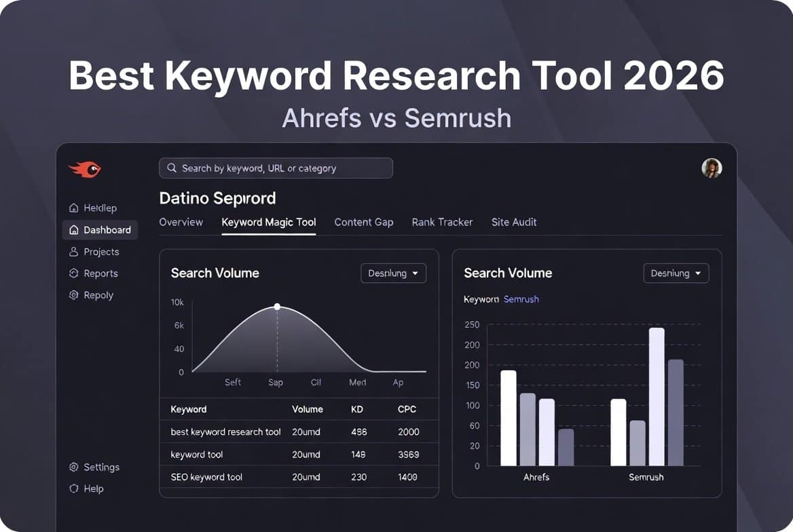The image size is (793, 532).
Task: Select the Heldlep home icon in sidebar
Action: [x=73, y=208]
